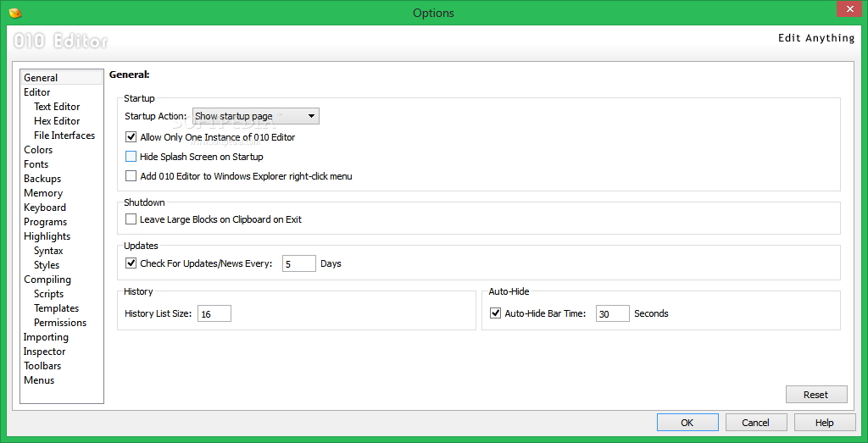868x443 pixels.
Task: Open the Startup Action dropdown
Action: [256, 116]
